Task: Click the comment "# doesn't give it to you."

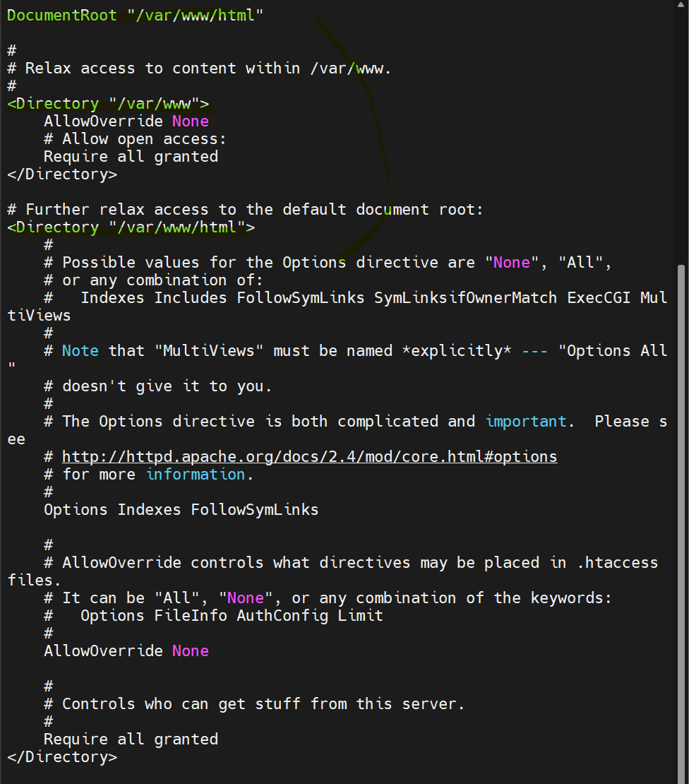Action: 158,386
